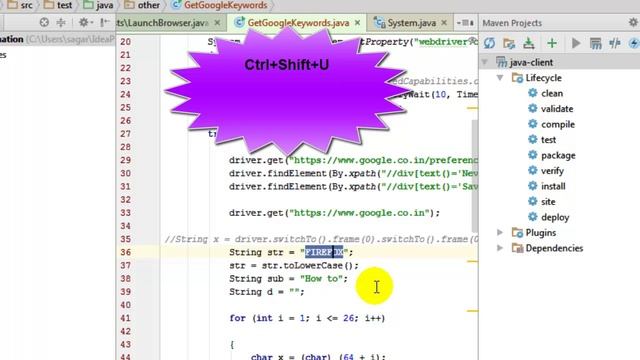Select Plugins folder in Maven tree
Viewport: 640px width, 360px height.
534,233
